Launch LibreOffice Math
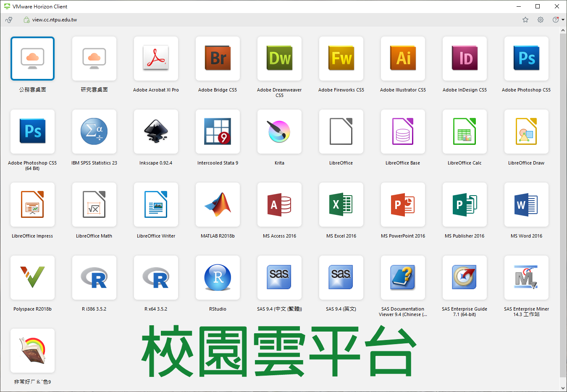 94,204
